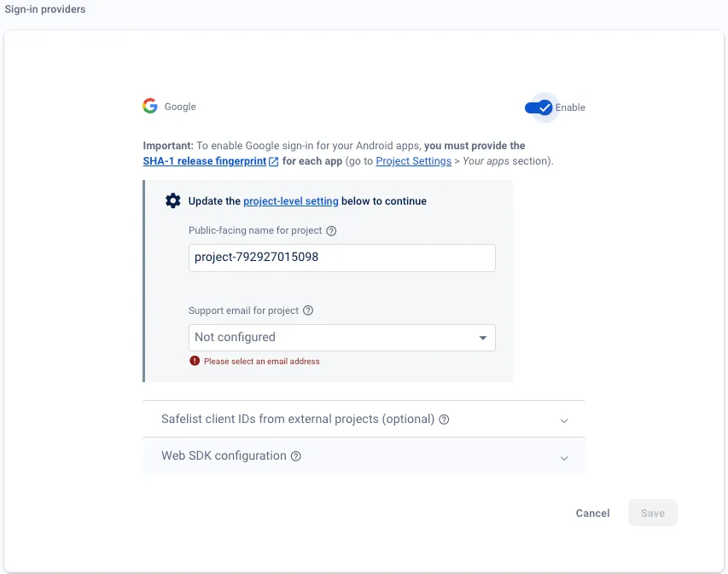Image resolution: width=728 pixels, height=574 pixels.
Task: Click the Save button
Action: tap(653, 513)
